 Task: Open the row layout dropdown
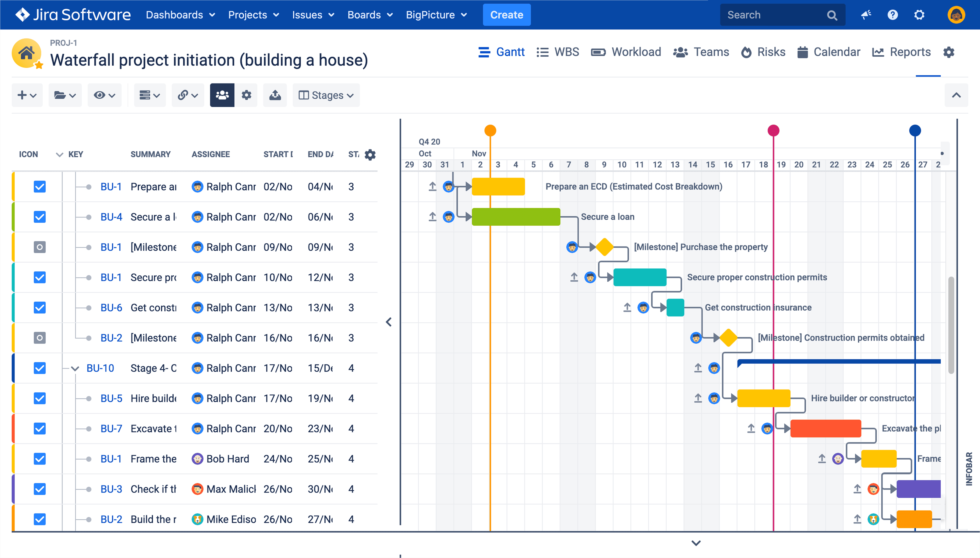point(150,95)
